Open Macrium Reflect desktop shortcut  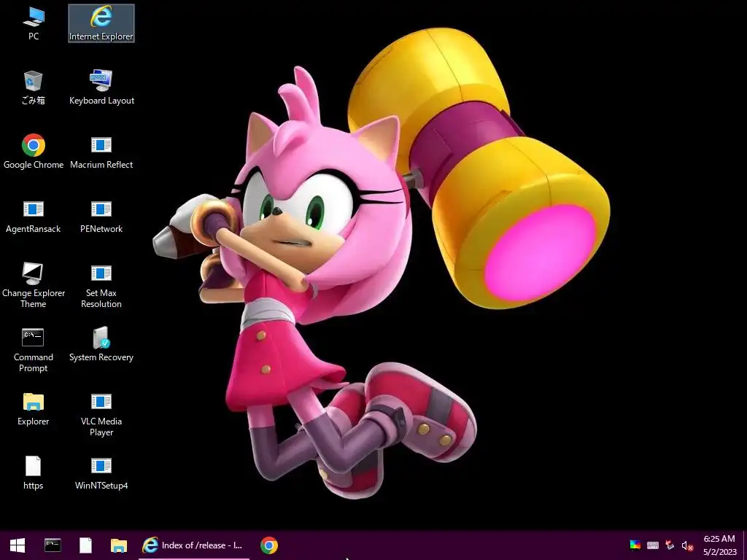pyautogui.click(x=101, y=152)
